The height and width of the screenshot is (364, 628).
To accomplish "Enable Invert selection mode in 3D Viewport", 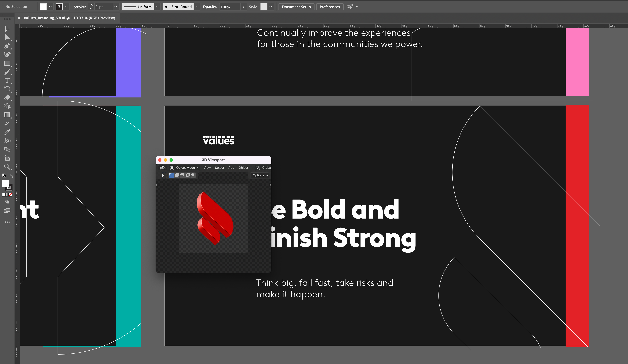I will [188, 175].
